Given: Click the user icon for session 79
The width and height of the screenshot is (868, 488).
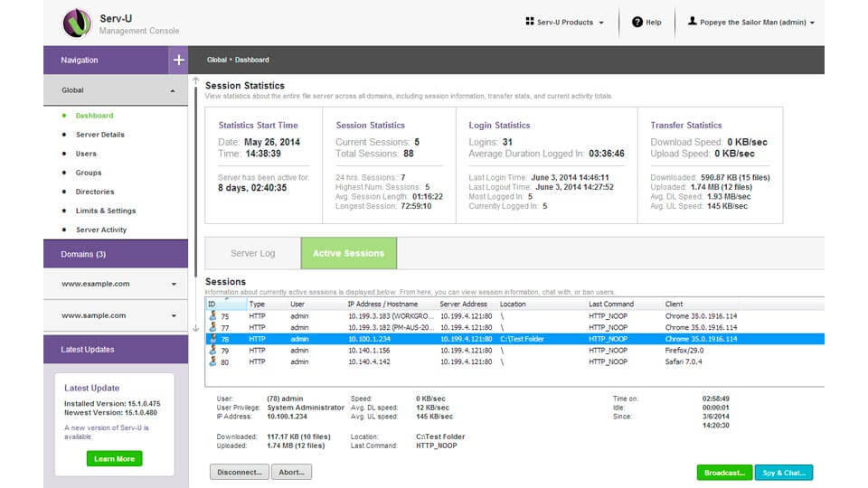Looking at the screenshot, I should tap(212, 350).
